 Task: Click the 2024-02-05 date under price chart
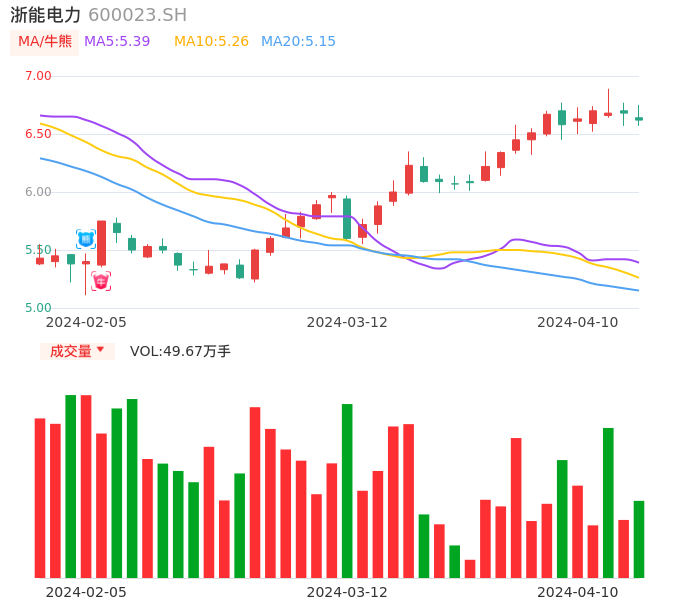(x=86, y=322)
